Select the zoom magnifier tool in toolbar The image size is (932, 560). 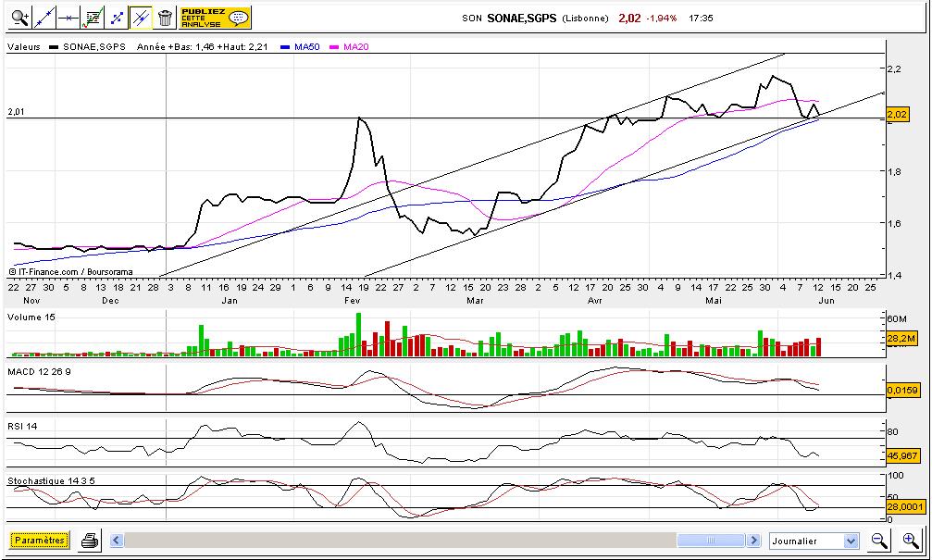tap(20, 18)
